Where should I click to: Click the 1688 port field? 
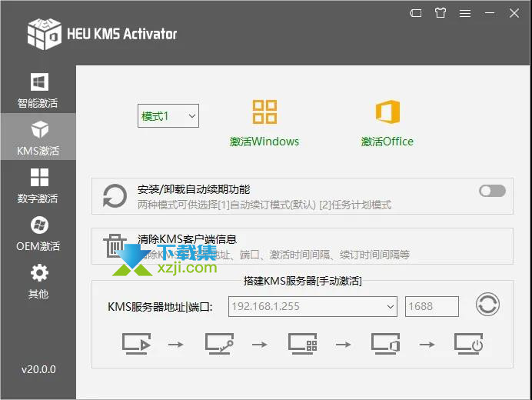point(431,307)
